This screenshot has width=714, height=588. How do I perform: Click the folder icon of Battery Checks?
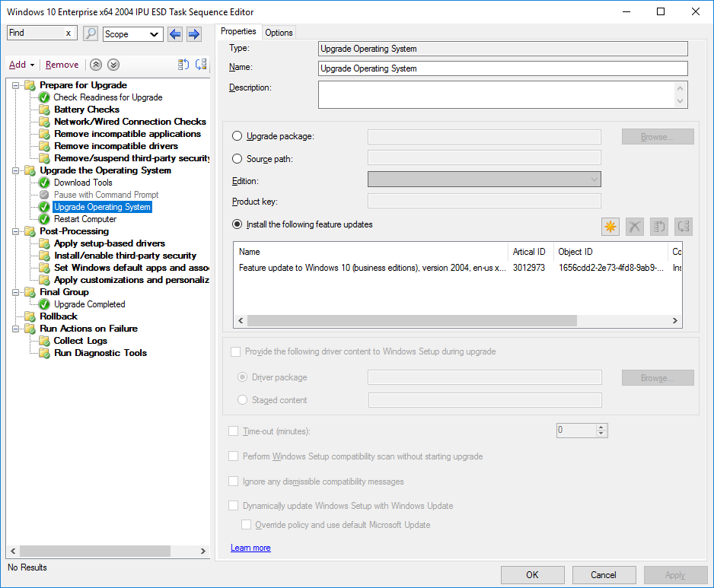point(44,110)
